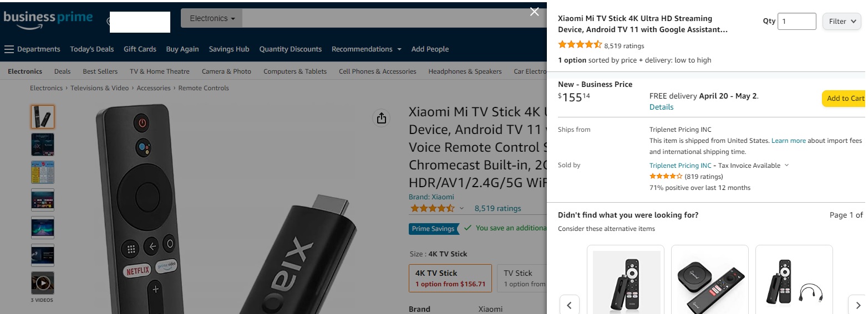Add item to cart
This screenshot has width=868, height=314.
tap(844, 99)
